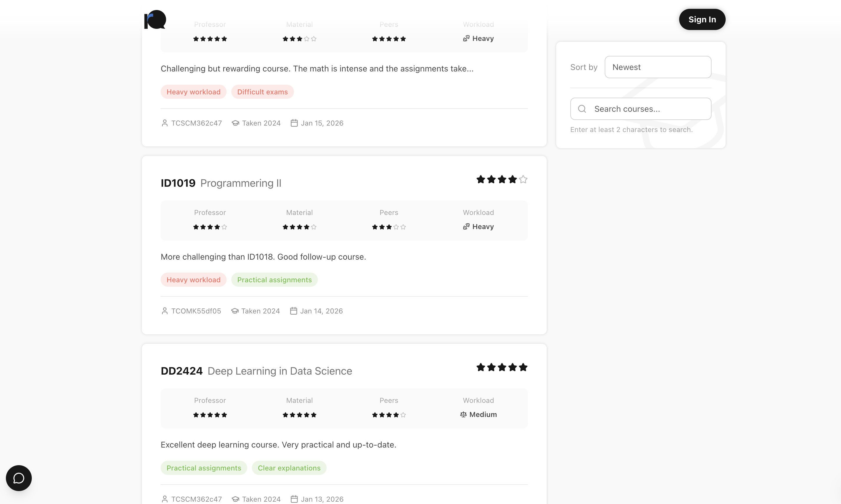
Task: Click the Clear explanations tag
Action: point(289,468)
